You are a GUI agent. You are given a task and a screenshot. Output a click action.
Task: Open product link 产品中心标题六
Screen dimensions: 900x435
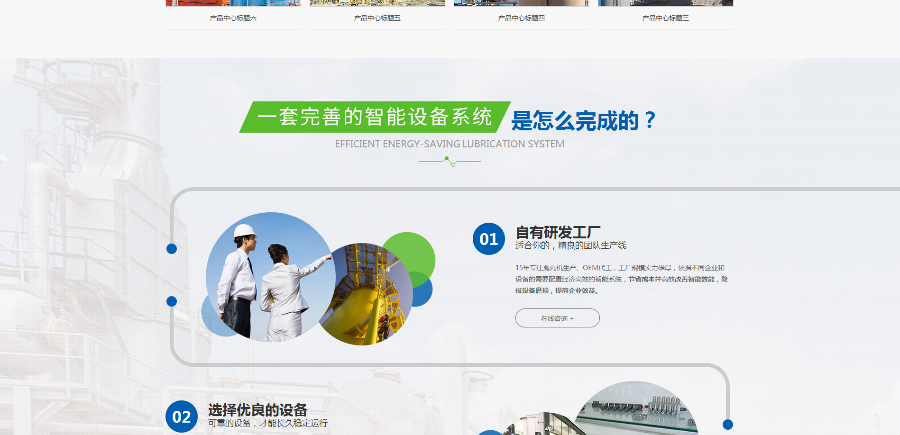click(233, 18)
